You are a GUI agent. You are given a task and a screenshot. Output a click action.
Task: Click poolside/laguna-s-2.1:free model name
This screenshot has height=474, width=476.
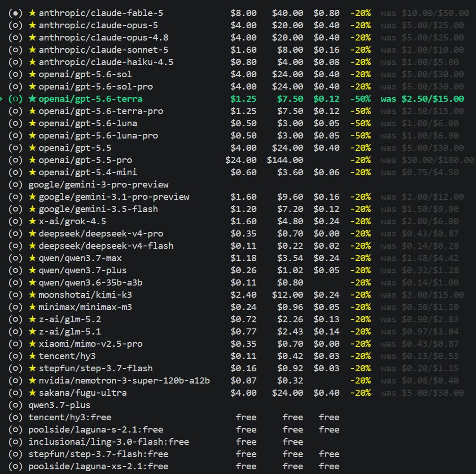pos(96,430)
